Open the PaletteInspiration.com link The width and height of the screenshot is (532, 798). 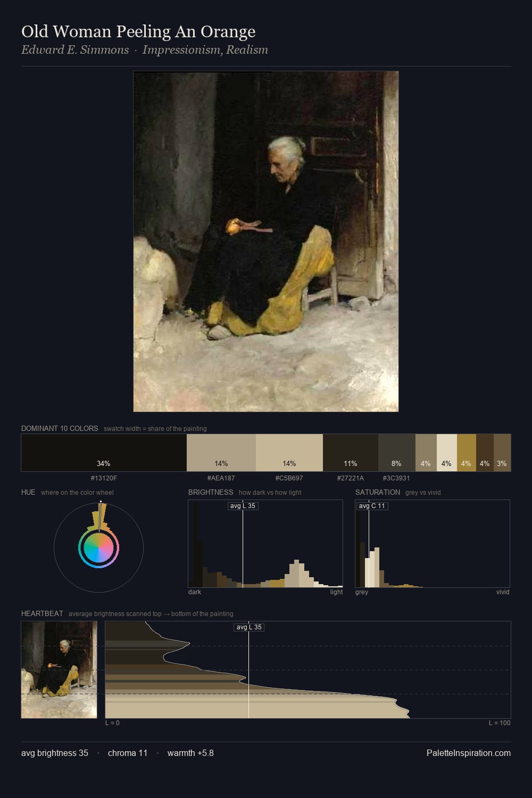469,753
